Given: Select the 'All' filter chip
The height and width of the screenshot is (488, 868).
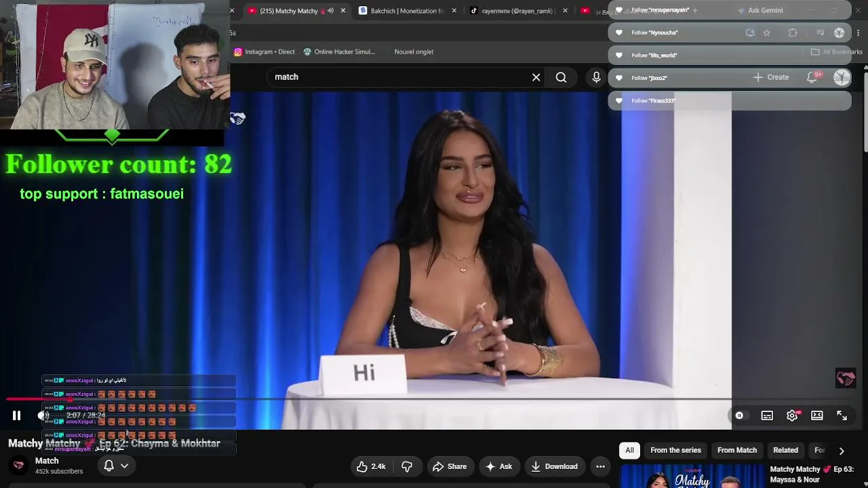Looking at the screenshot, I should [629, 450].
